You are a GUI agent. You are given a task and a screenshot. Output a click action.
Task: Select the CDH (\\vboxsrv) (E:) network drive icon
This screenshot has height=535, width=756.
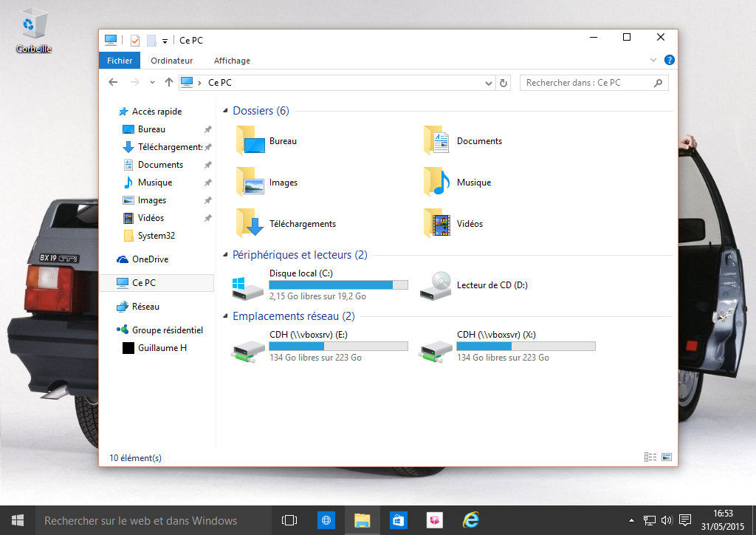tap(248, 351)
